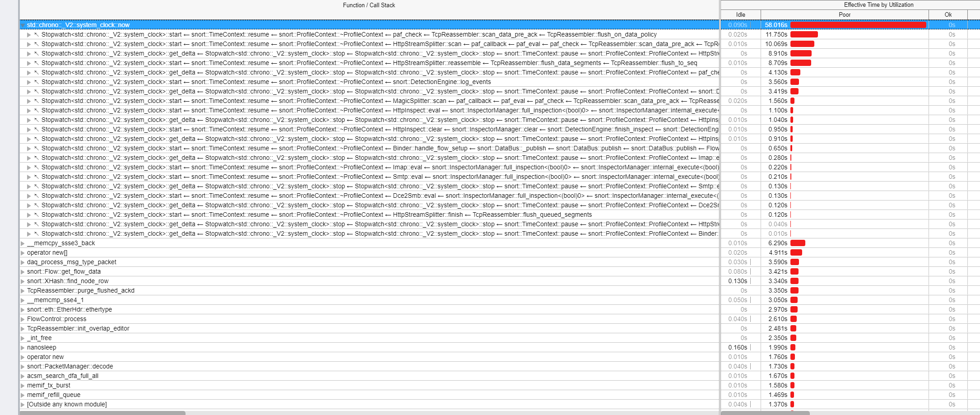
Task: Expand the __memcpy_ssse3_back row
Action: coord(23,243)
